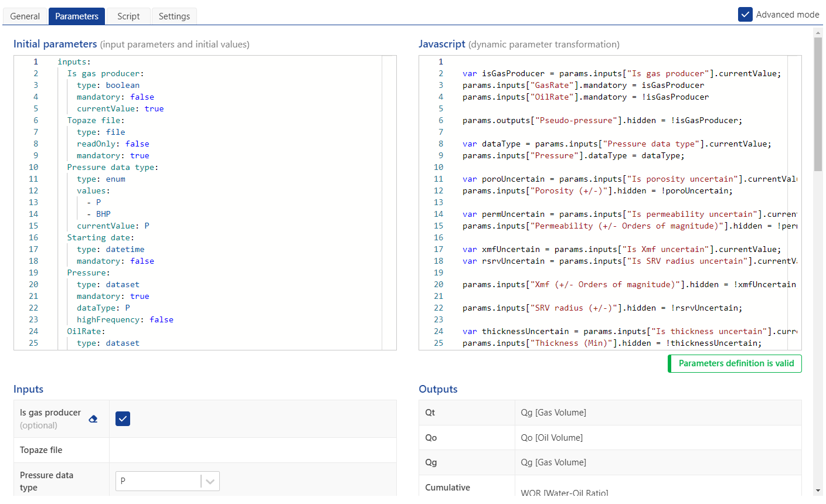Click the Topaze file input label
The height and width of the screenshot is (504, 826).
[x=41, y=450]
